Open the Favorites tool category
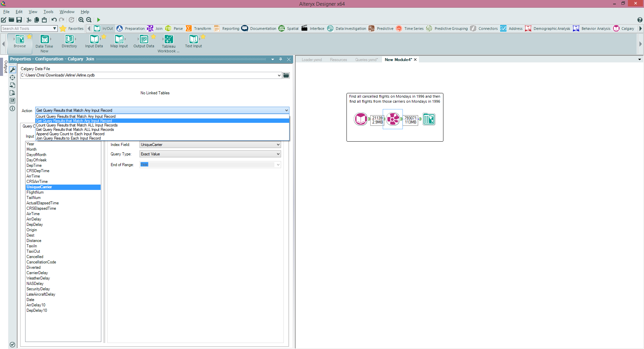Screen dimensions: 644x349 coord(72,29)
